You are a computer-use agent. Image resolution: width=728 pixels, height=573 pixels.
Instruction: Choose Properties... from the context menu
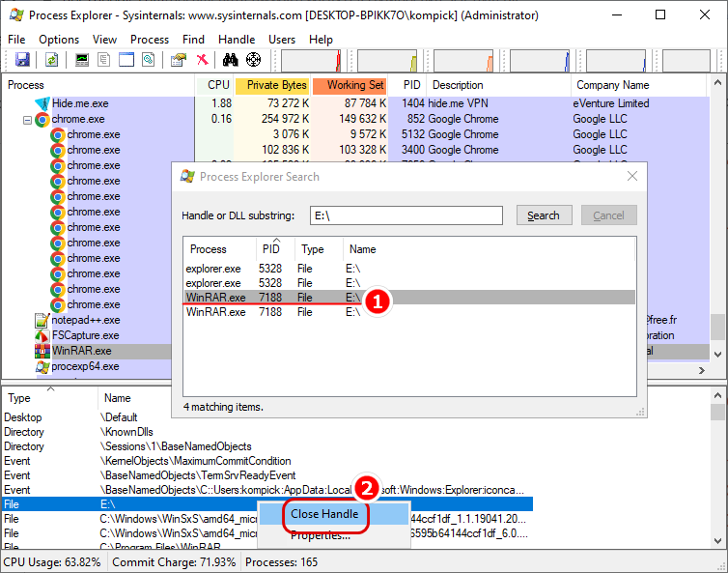pyautogui.click(x=334, y=535)
